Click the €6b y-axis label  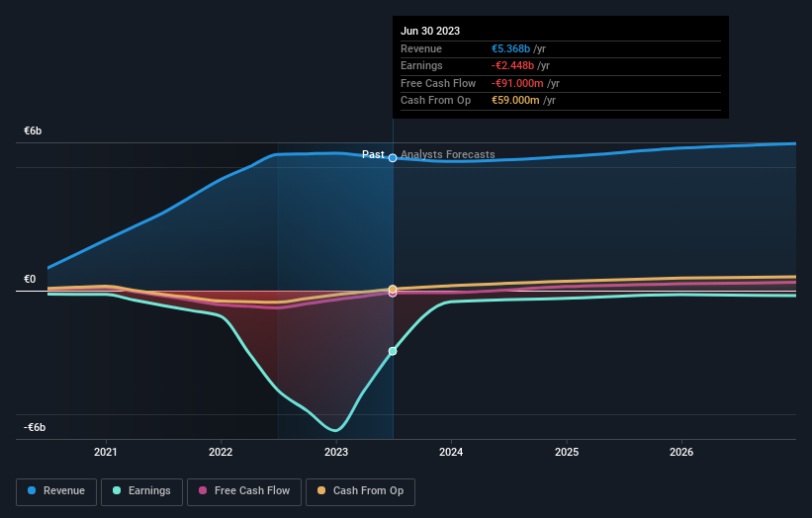pyautogui.click(x=33, y=130)
